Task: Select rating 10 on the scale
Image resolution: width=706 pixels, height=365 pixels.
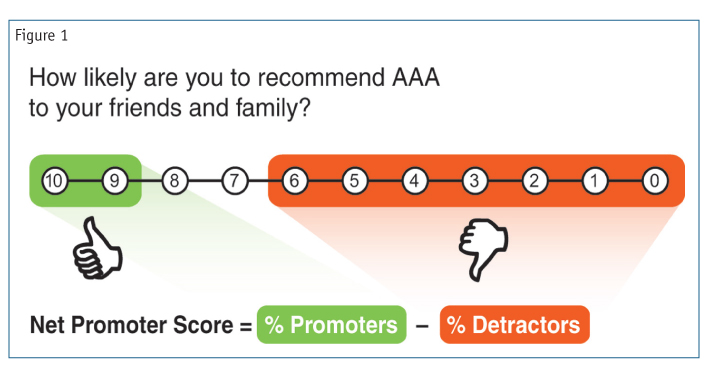Action: [54, 181]
